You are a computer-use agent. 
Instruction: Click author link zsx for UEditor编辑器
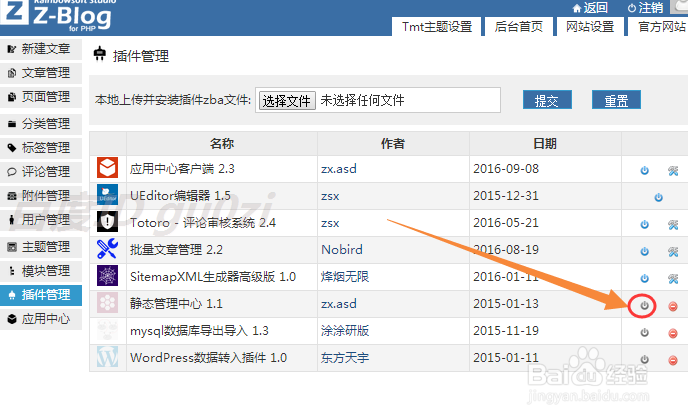(330, 196)
